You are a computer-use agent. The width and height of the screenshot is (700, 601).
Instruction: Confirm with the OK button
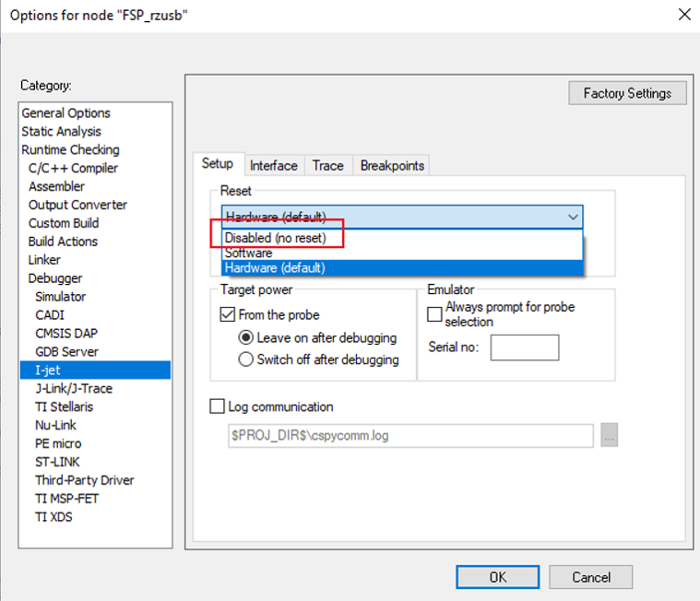pyautogui.click(x=497, y=577)
